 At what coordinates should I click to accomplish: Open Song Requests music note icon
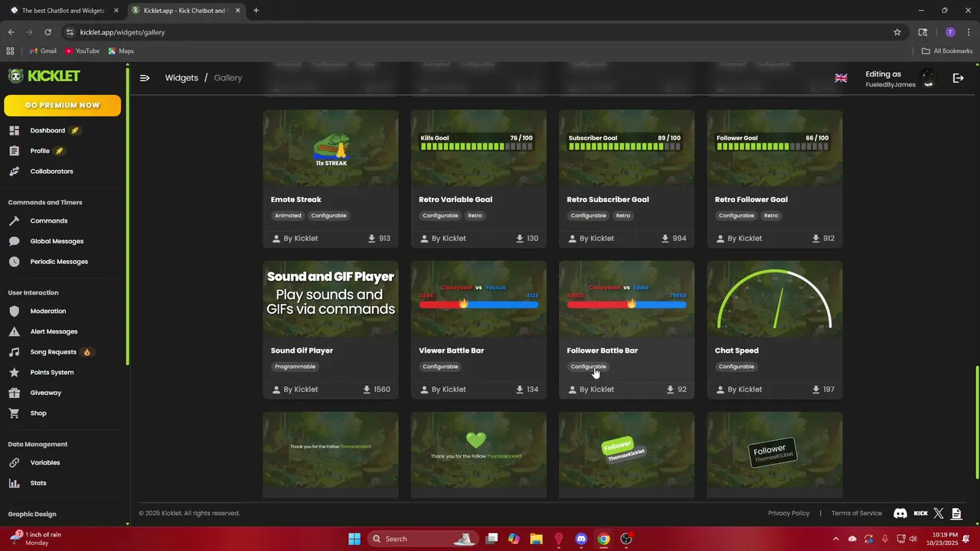click(x=14, y=352)
